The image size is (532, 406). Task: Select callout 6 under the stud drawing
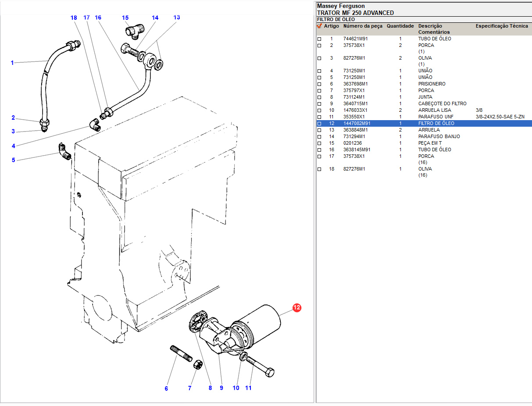(x=166, y=388)
